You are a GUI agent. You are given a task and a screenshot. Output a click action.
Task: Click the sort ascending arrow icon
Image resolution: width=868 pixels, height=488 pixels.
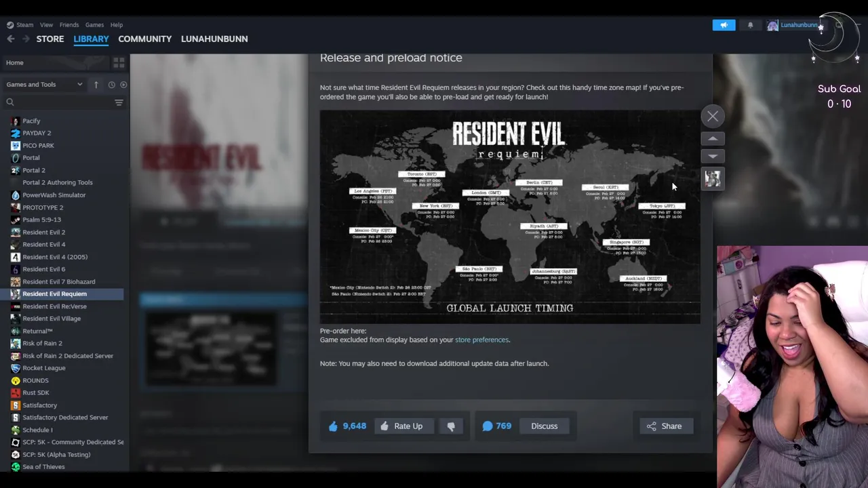[96, 84]
